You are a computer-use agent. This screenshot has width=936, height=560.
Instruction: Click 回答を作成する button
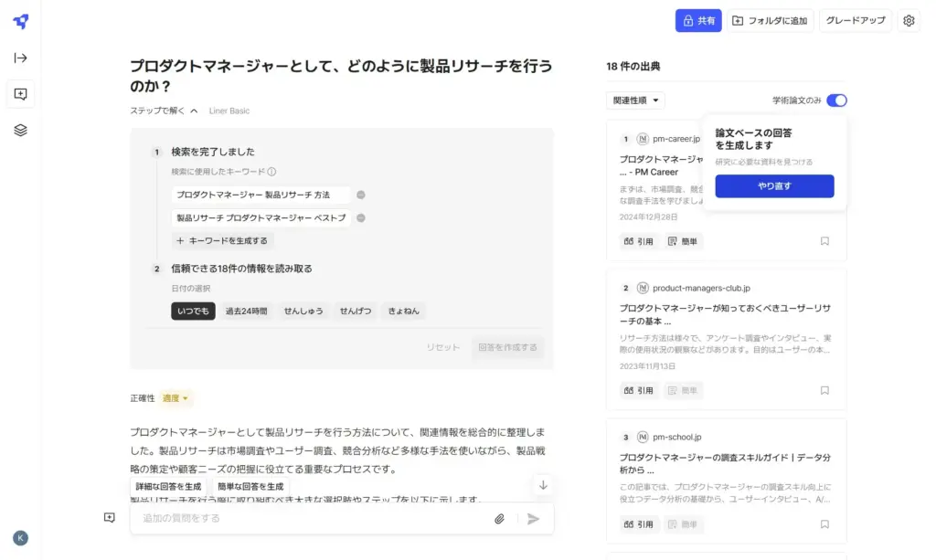tap(507, 347)
